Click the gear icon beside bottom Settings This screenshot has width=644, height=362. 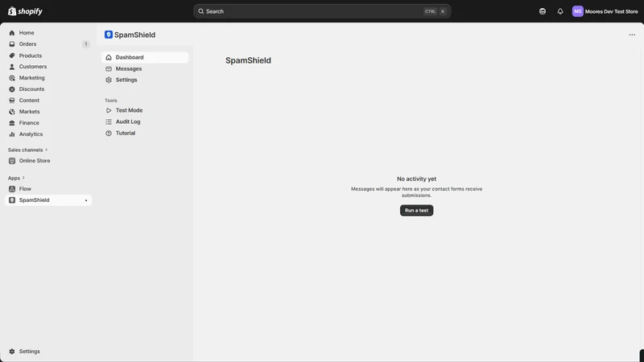click(12, 352)
